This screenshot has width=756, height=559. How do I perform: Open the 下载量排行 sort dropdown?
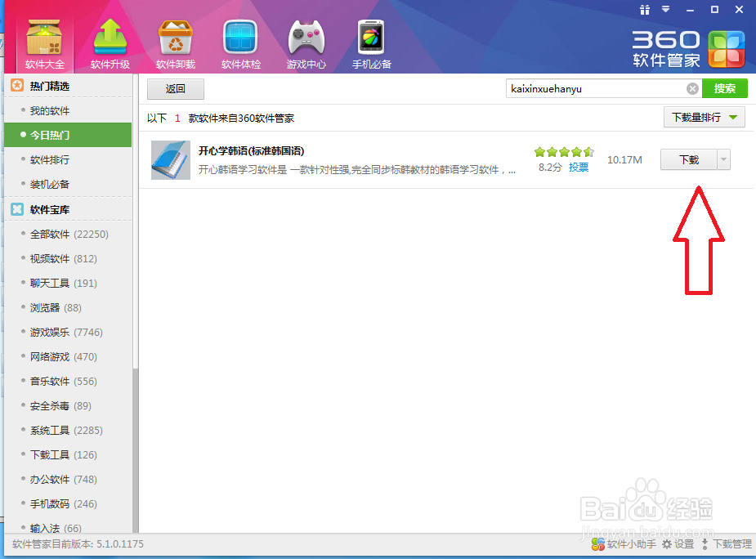point(704,117)
